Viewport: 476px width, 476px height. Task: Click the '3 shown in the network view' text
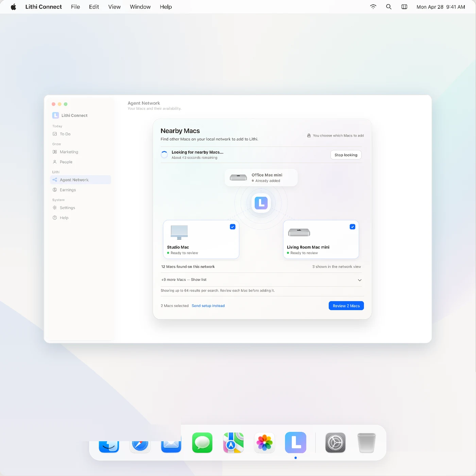(337, 267)
